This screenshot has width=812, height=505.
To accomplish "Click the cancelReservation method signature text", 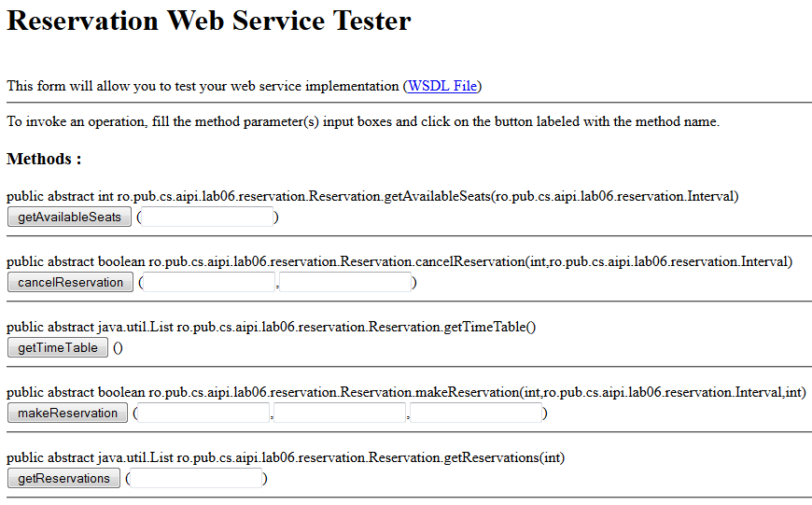I will 399,262.
